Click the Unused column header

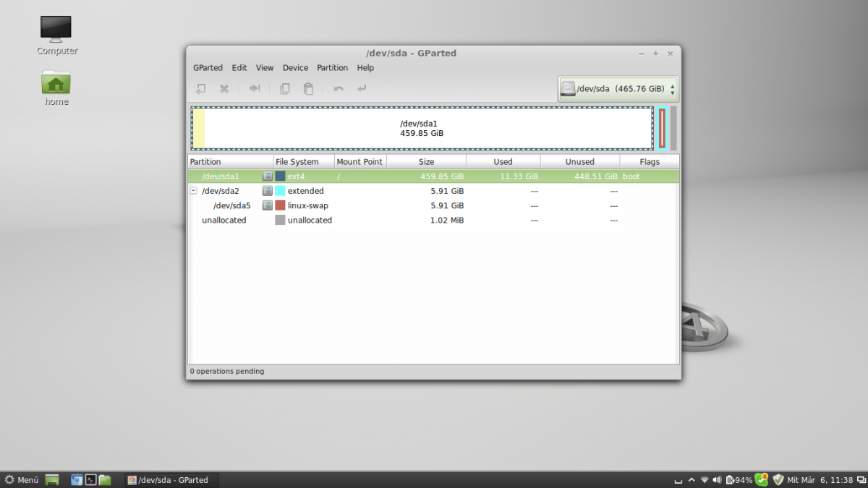pos(580,162)
